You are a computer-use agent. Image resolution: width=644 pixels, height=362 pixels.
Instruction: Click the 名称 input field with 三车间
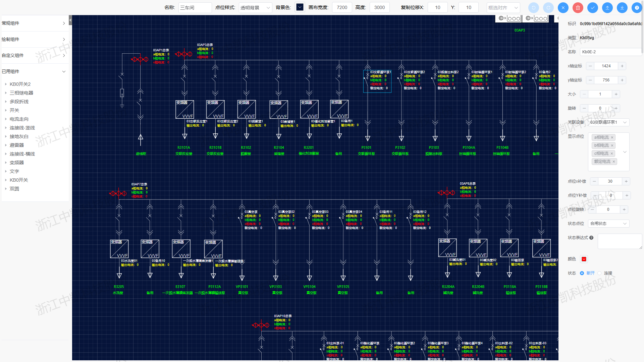tap(195, 8)
